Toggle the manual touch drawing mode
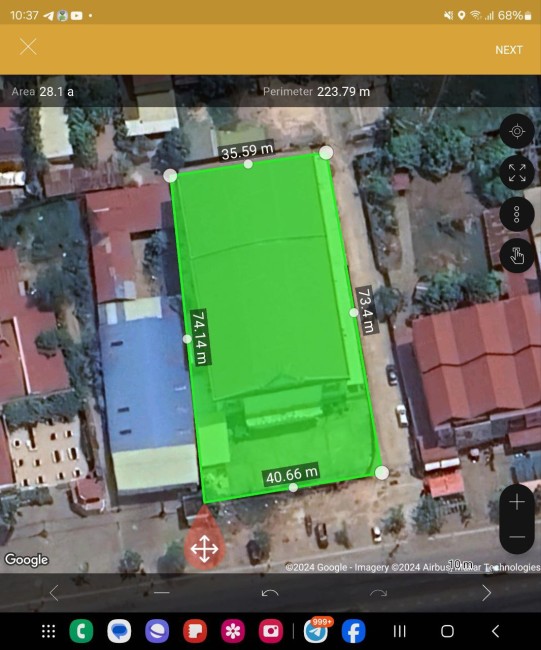Image resolution: width=541 pixels, height=650 pixels. (517, 256)
